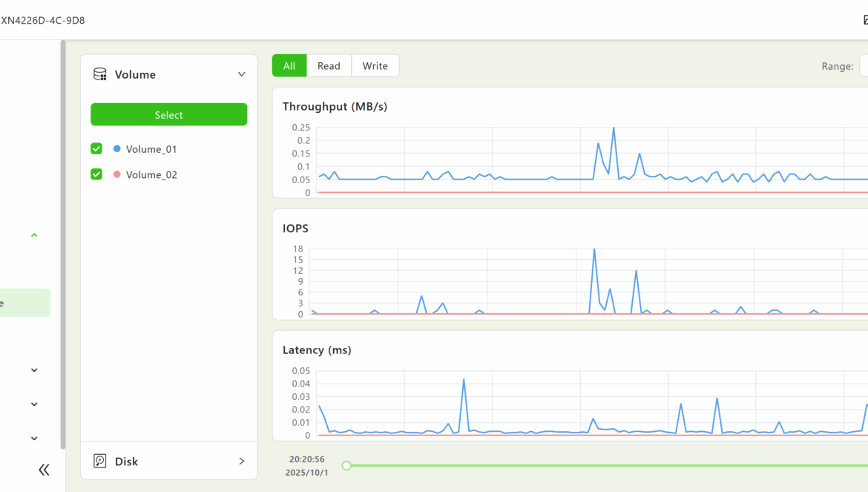
Task: Uncheck the Volume_01 checkbox
Action: (96, 149)
